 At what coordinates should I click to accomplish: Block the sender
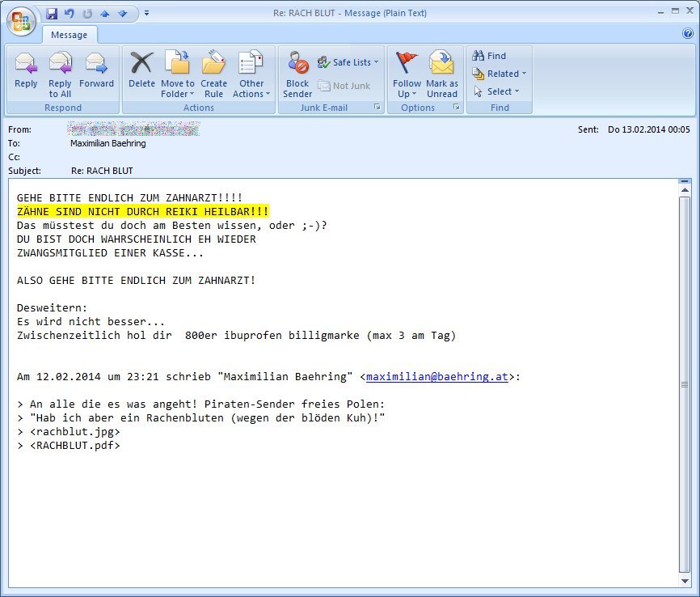point(297,74)
